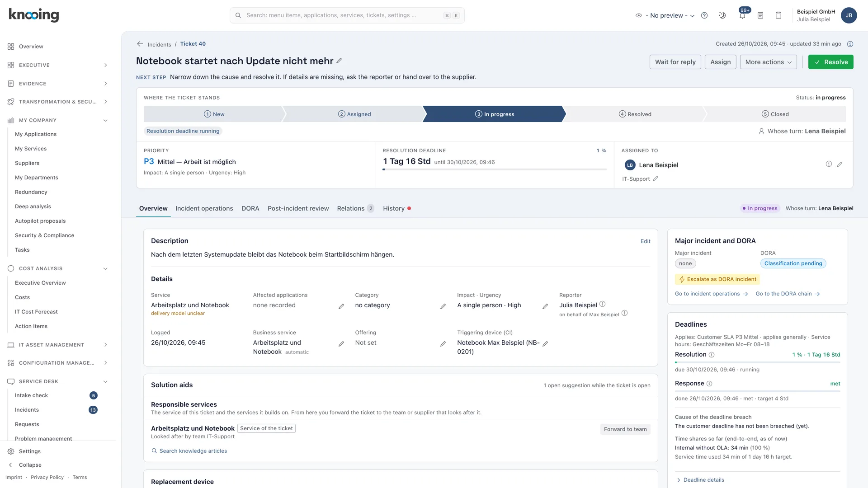
Task: Open the notifications bell icon
Action: [x=742, y=15]
